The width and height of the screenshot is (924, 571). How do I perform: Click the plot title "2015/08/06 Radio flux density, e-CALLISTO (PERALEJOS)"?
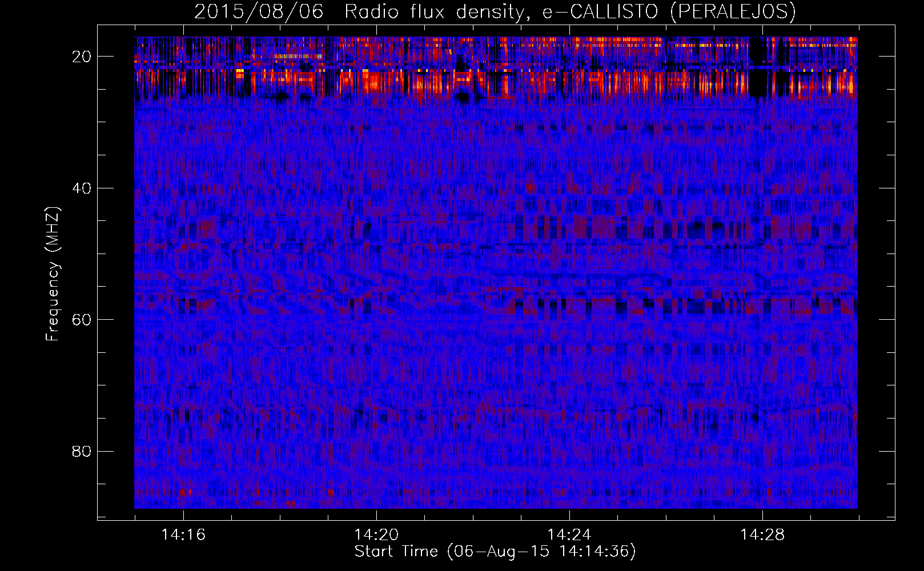(x=495, y=11)
